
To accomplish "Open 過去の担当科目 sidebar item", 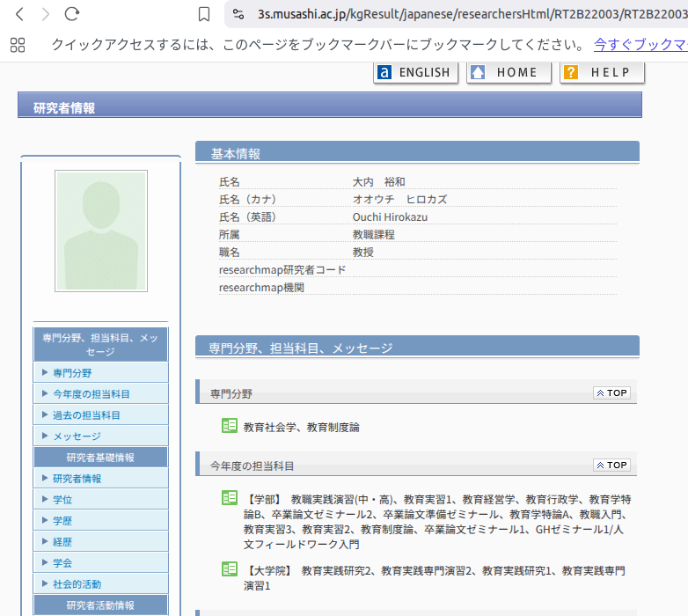I will pyautogui.click(x=86, y=415).
